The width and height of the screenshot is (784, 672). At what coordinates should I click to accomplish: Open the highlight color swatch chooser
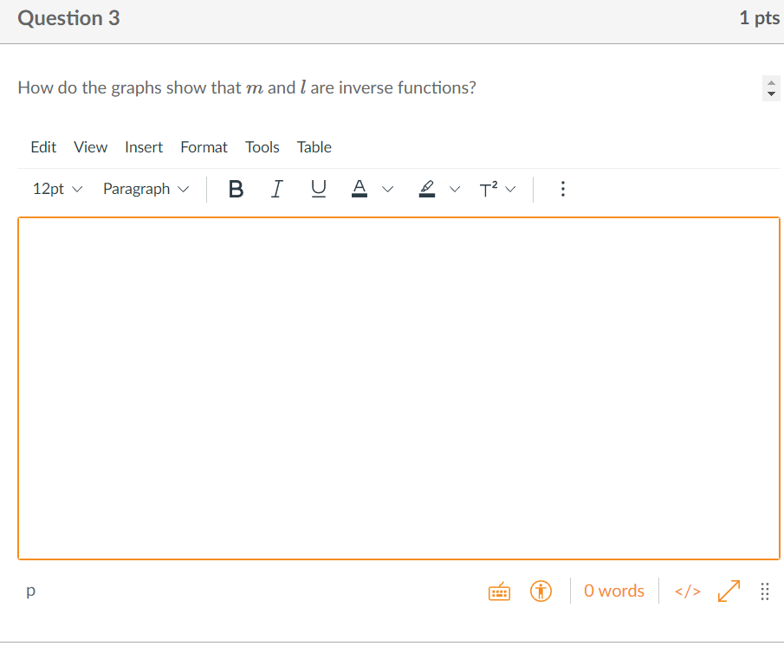coord(455,189)
